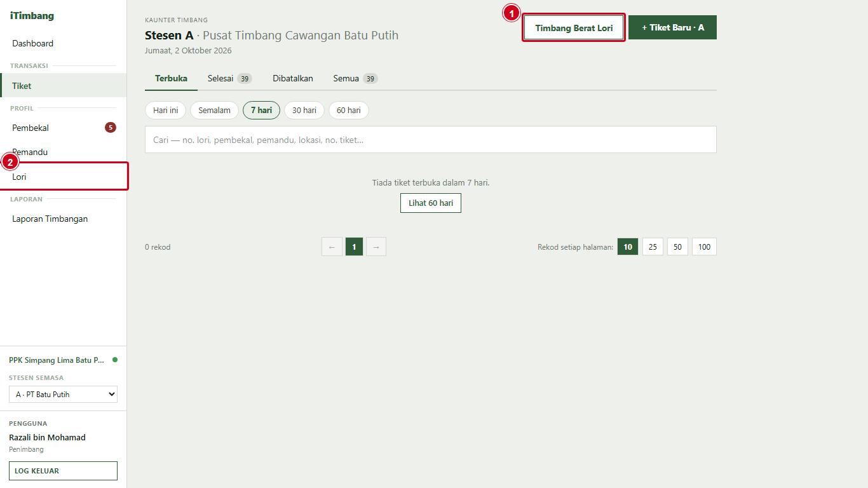This screenshot has height=488, width=868.
Task: Switch to the Terbuka tab
Action: pos(171,79)
